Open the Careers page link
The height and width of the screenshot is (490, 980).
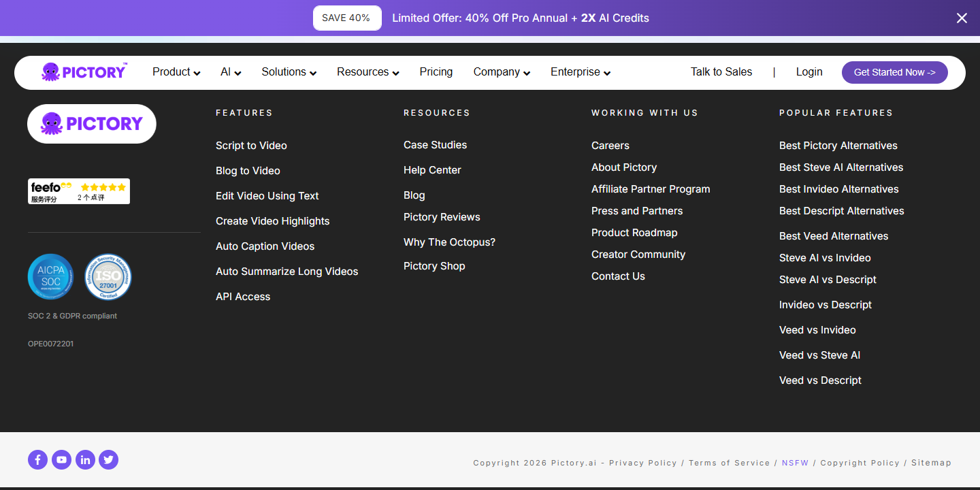point(610,146)
